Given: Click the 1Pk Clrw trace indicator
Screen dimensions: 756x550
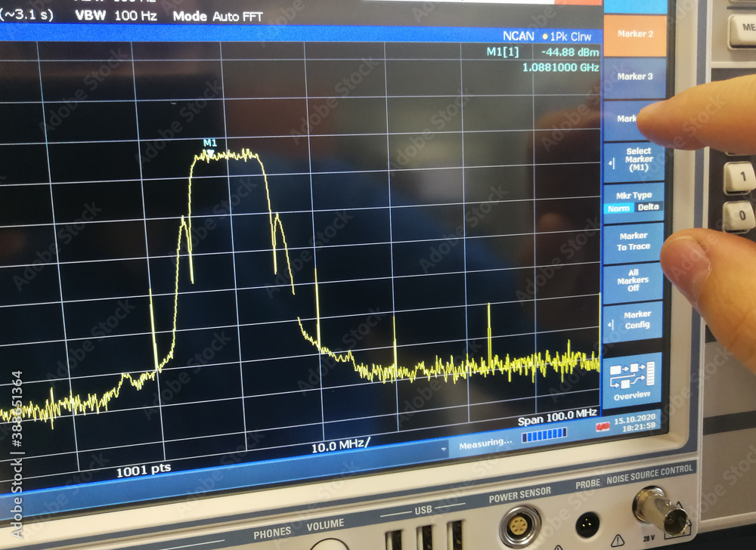Looking at the screenshot, I should click(x=566, y=37).
